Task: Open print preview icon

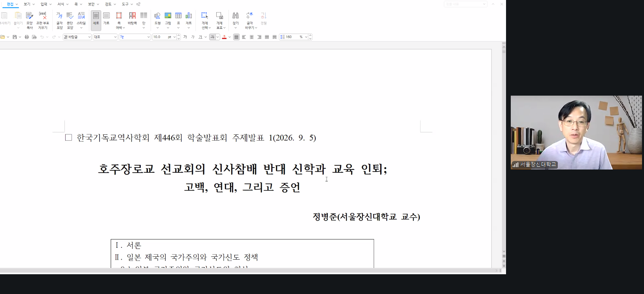Action: tap(34, 37)
